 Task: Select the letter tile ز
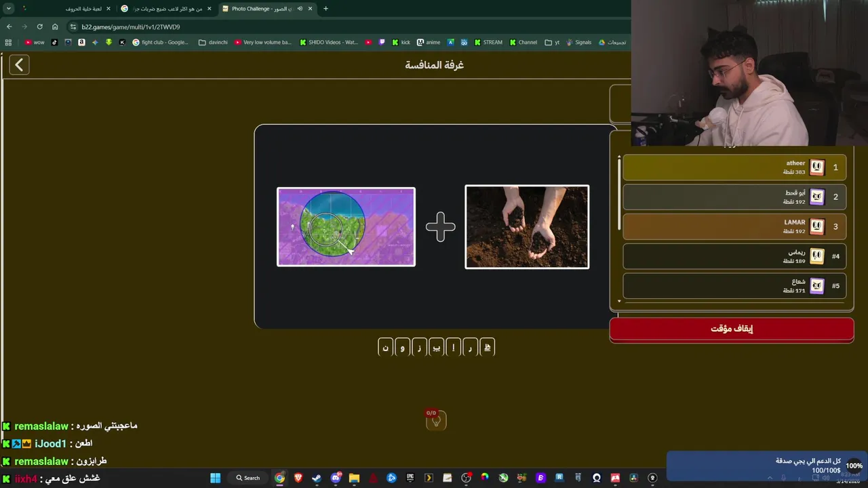click(x=419, y=348)
